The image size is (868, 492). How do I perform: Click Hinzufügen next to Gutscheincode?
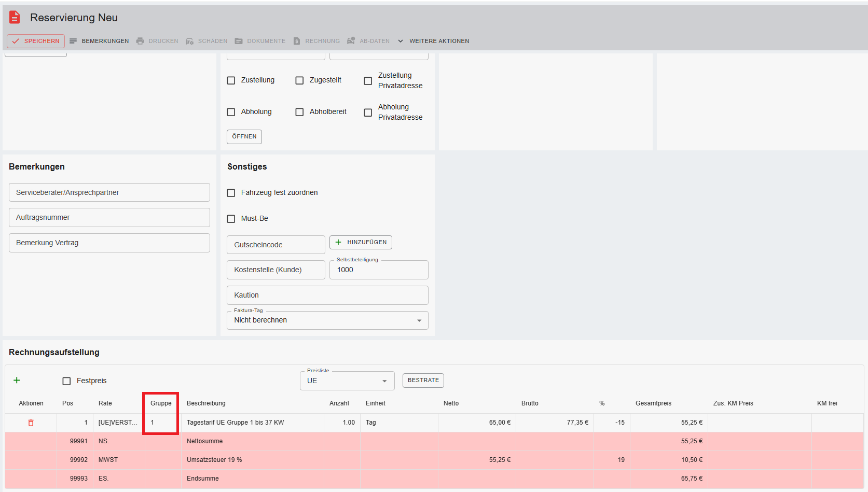[361, 243]
